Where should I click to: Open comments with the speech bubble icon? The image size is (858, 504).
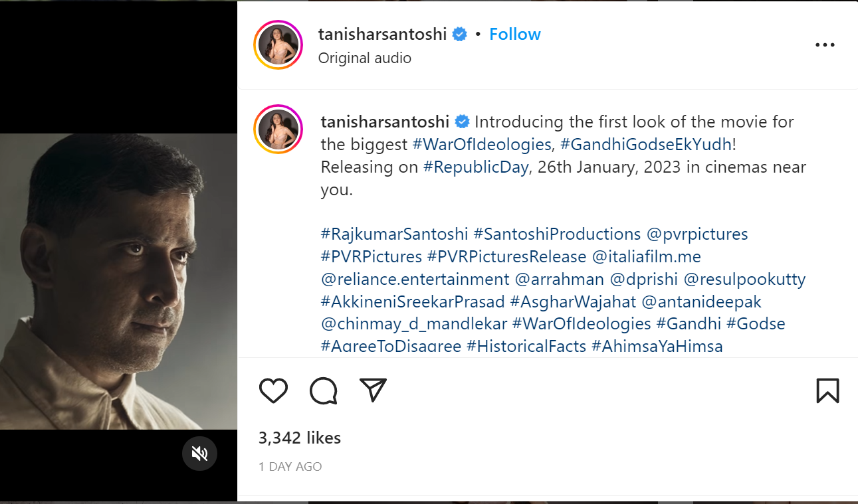[324, 391]
